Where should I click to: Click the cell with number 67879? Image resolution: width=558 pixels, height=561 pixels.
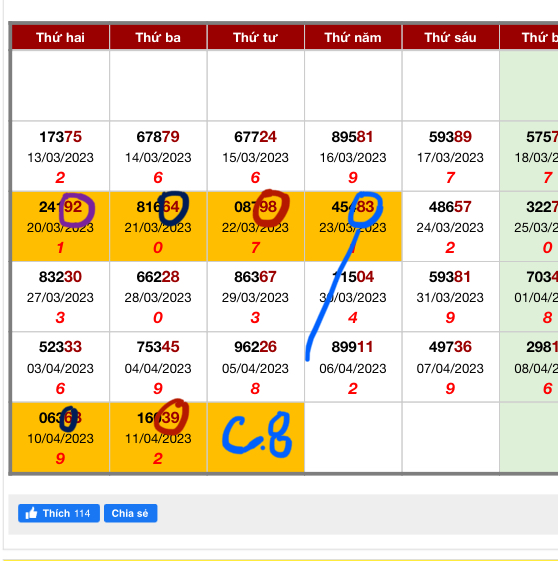click(158, 156)
